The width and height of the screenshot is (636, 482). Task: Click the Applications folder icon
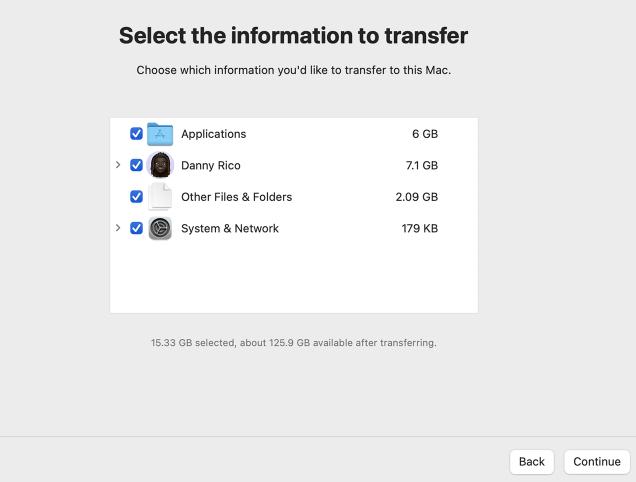pos(160,134)
